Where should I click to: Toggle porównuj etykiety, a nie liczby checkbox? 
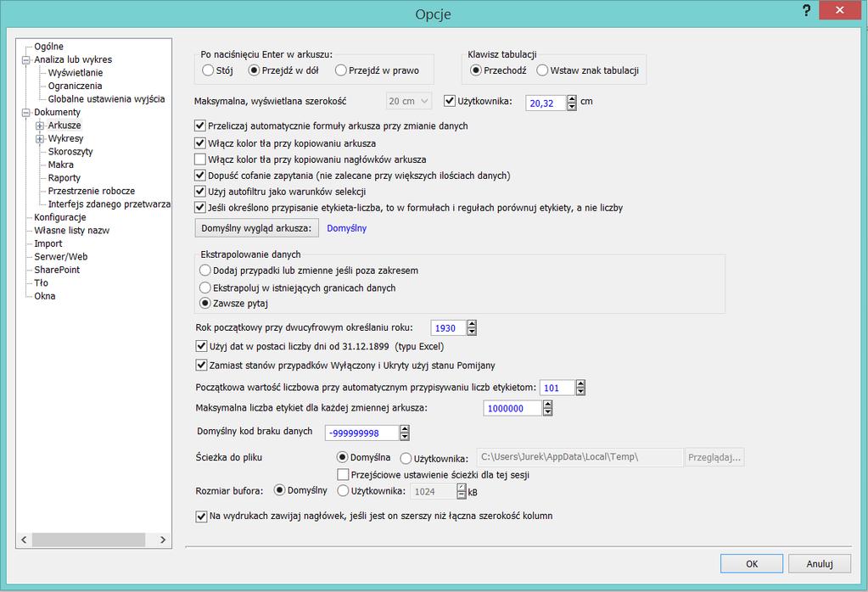[200, 208]
